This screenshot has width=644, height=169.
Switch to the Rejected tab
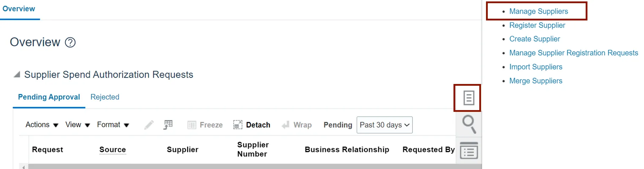(x=105, y=97)
